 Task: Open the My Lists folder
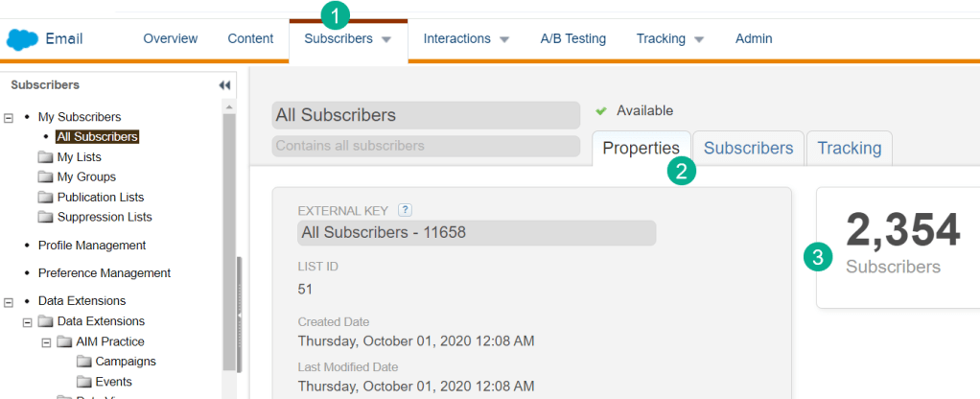click(x=79, y=157)
